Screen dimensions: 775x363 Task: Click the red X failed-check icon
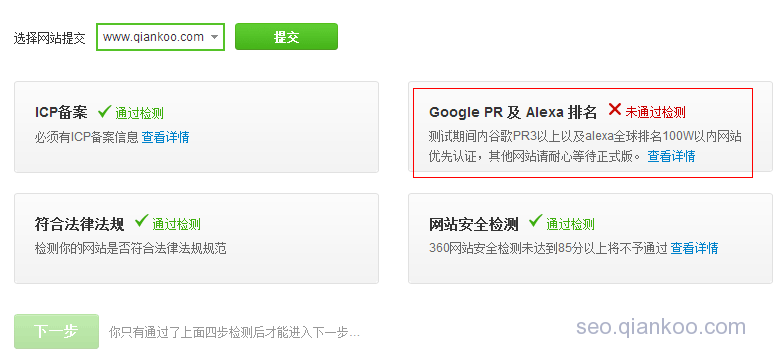click(614, 109)
